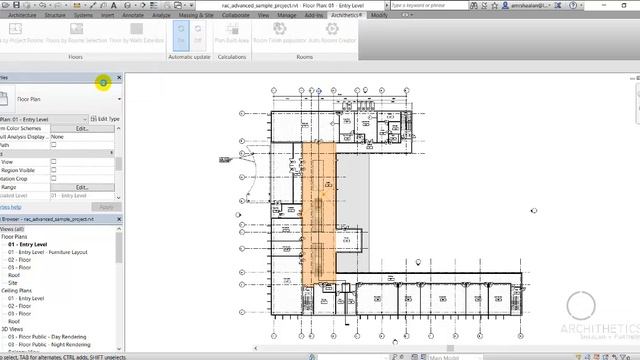The height and width of the screenshot is (360, 640).
Task: Click the Auto Rooms Creator icon
Action: (332, 29)
